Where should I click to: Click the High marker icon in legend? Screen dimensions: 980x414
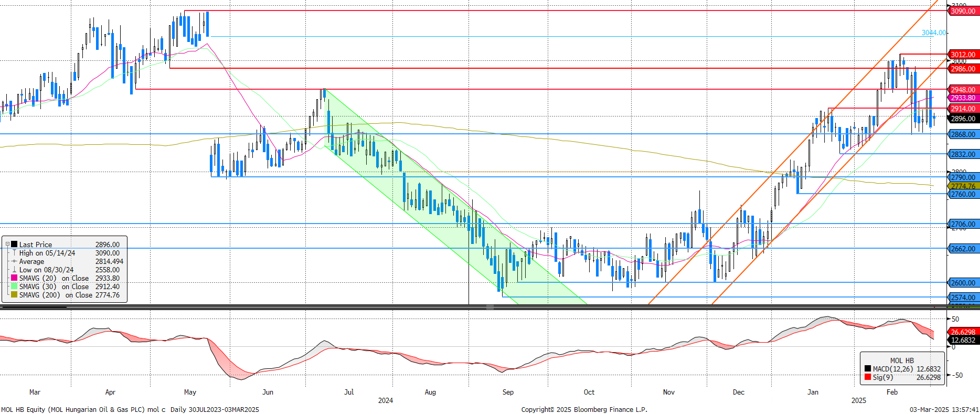14,253
